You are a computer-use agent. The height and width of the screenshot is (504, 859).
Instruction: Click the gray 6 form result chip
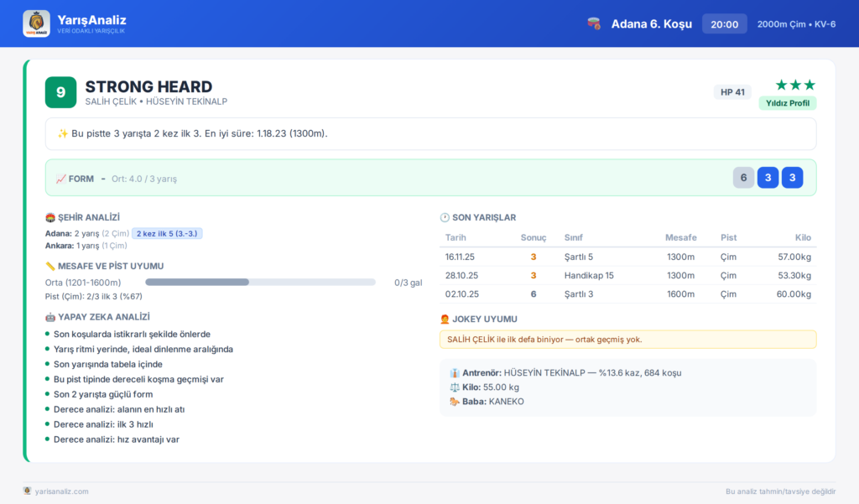pos(743,178)
